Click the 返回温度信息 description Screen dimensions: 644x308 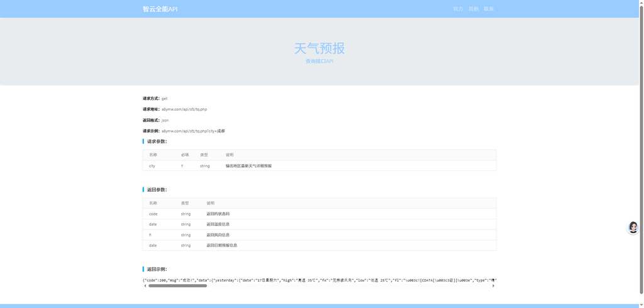point(218,224)
